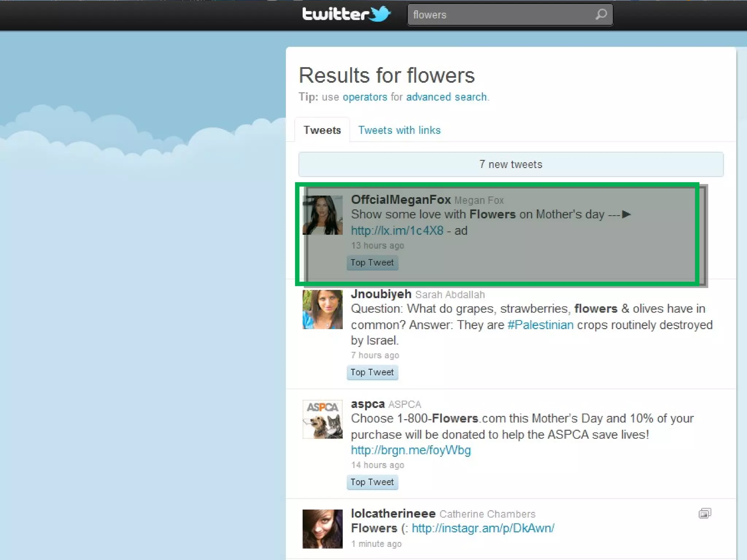
Task: Click the ASPCA avatar logo
Action: point(322,419)
